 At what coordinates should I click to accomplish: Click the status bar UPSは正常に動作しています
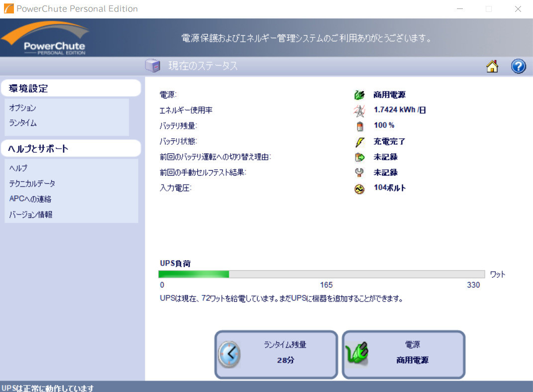tap(48, 388)
